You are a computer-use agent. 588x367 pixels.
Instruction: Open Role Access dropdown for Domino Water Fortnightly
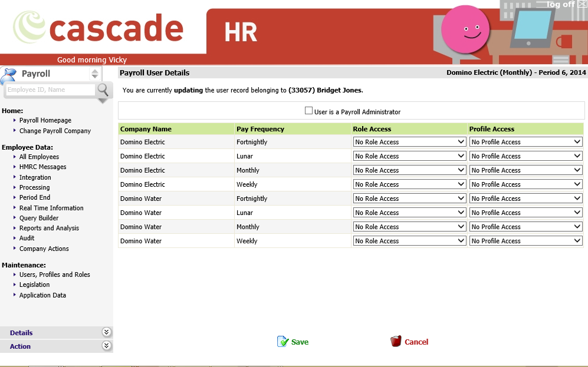(409, 199)
